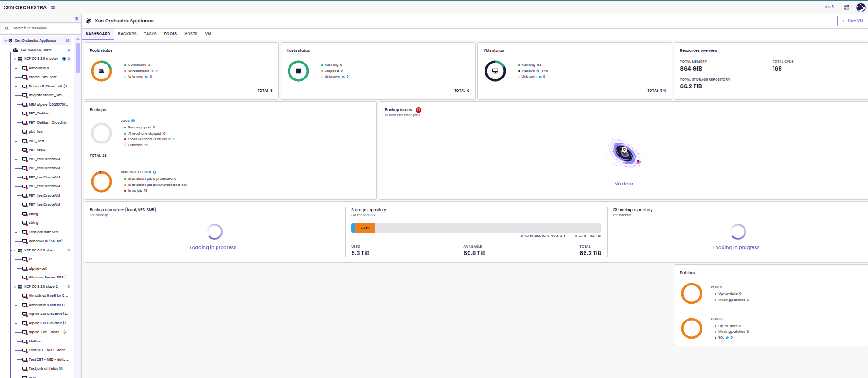Screen dimensions: 868x378
Task: Click the info icon beside Unknown pools
Action: pyautogui.click(x=146, y=77)
